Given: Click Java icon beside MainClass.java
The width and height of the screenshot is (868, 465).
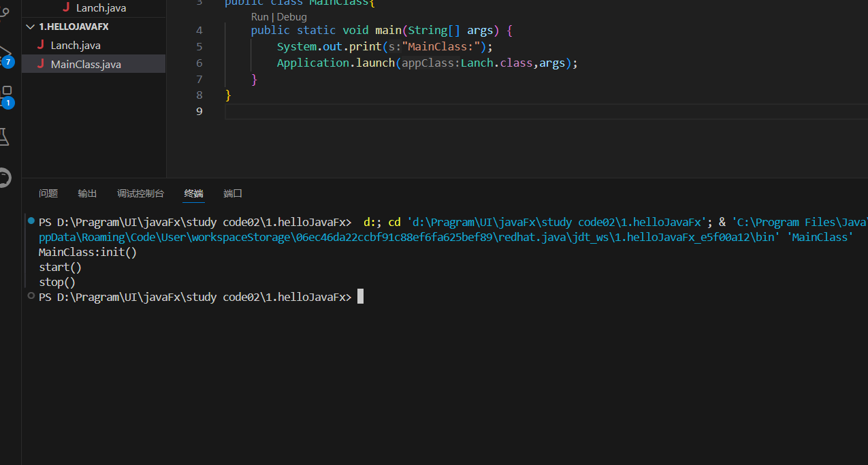Looking at the screenshot, I should 41,64.
